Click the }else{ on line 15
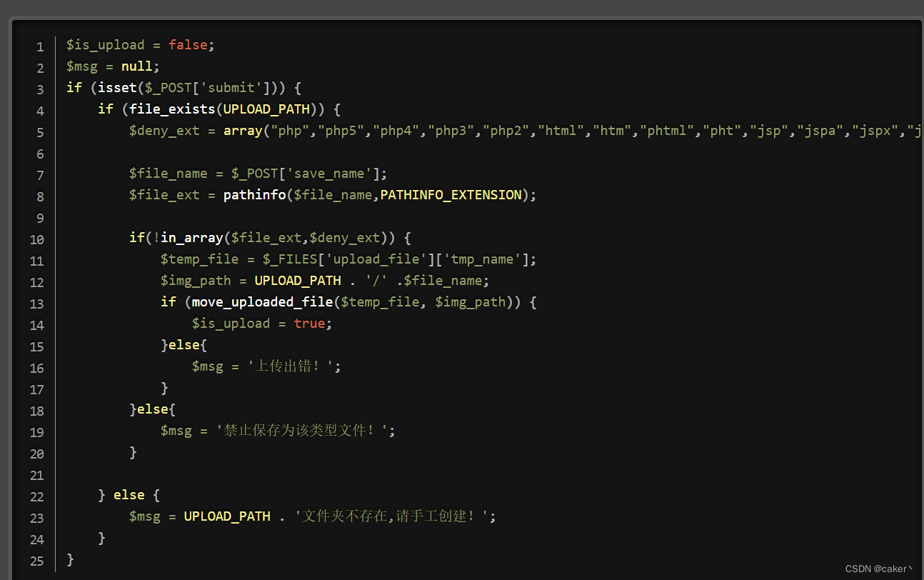Viewport: 924px width, 580px height. tap(184, 345)
